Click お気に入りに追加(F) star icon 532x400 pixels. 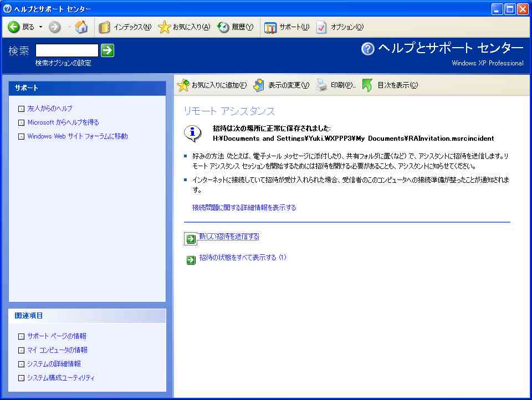tap(183, 85)
